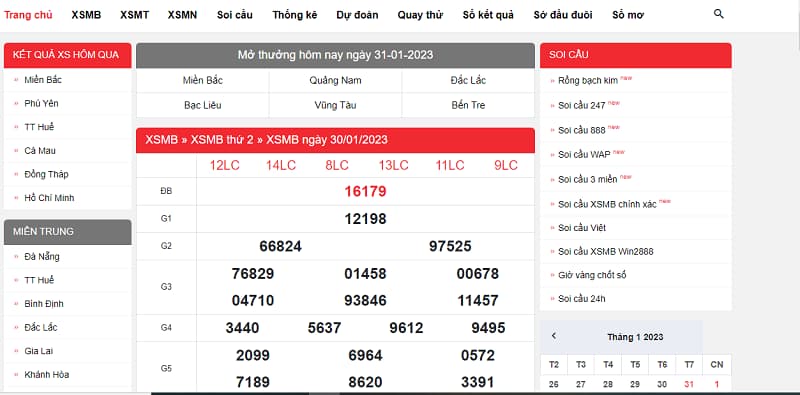Open Khánh Hòa lottery link
The width and height of the screenshot is (800, 395).
point(46,374)
